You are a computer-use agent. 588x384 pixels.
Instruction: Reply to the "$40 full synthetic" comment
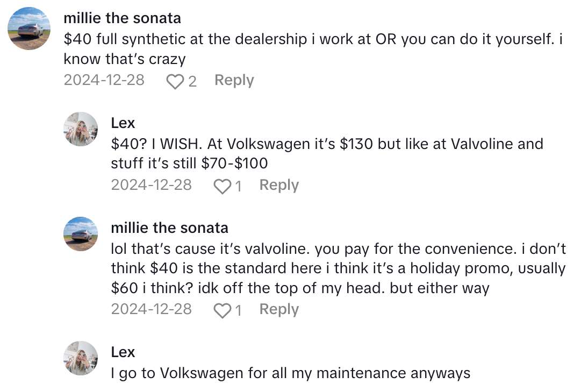[234, 80]
